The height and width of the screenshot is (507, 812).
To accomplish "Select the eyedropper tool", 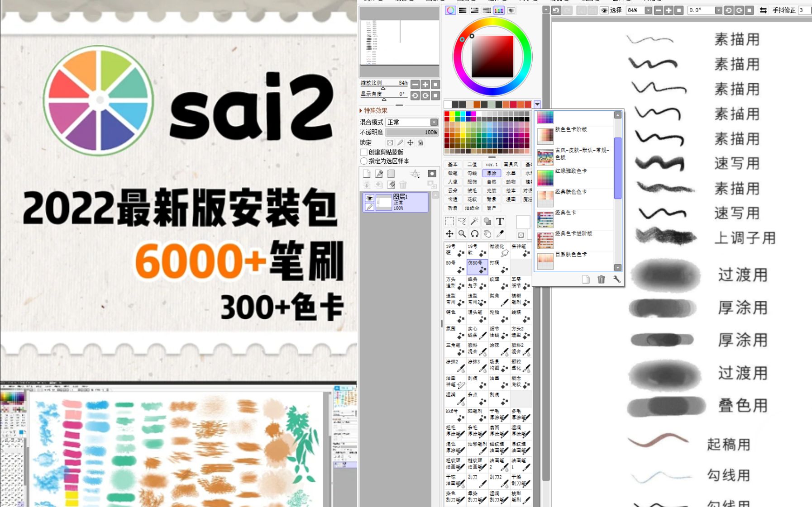I will [x=500, y=234].
